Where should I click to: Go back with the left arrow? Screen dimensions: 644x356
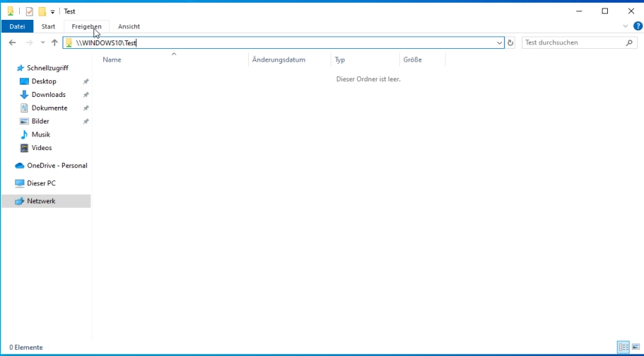12,42
